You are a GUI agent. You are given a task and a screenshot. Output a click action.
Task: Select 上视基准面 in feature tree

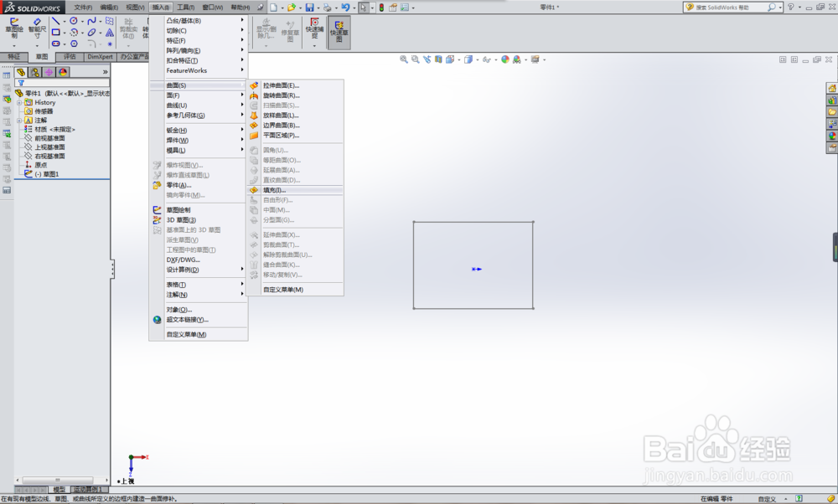(x=49, y=147)
